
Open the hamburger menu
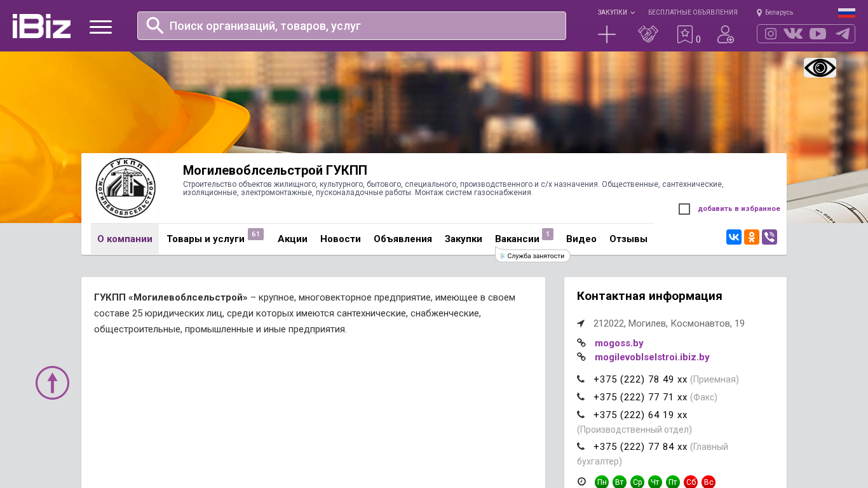[x=100, y=27]
